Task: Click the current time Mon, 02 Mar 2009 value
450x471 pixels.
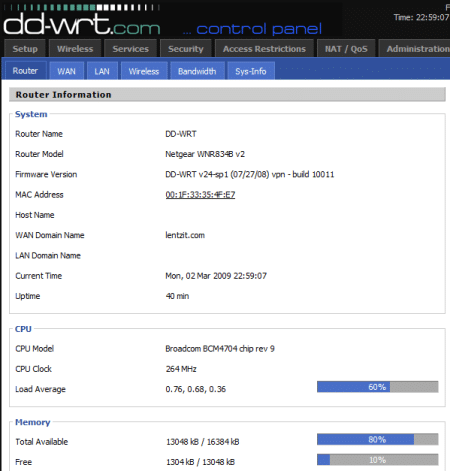Action: point(216,276)
